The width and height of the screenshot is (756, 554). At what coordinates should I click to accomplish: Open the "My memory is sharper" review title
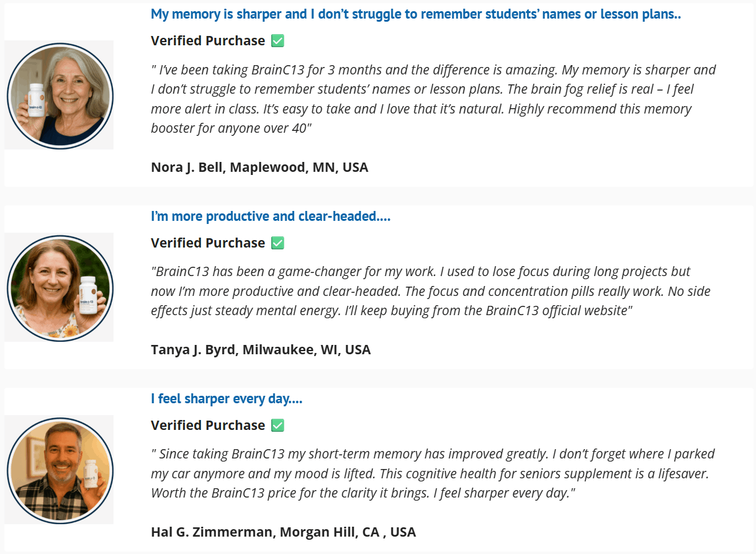[415, 14]
